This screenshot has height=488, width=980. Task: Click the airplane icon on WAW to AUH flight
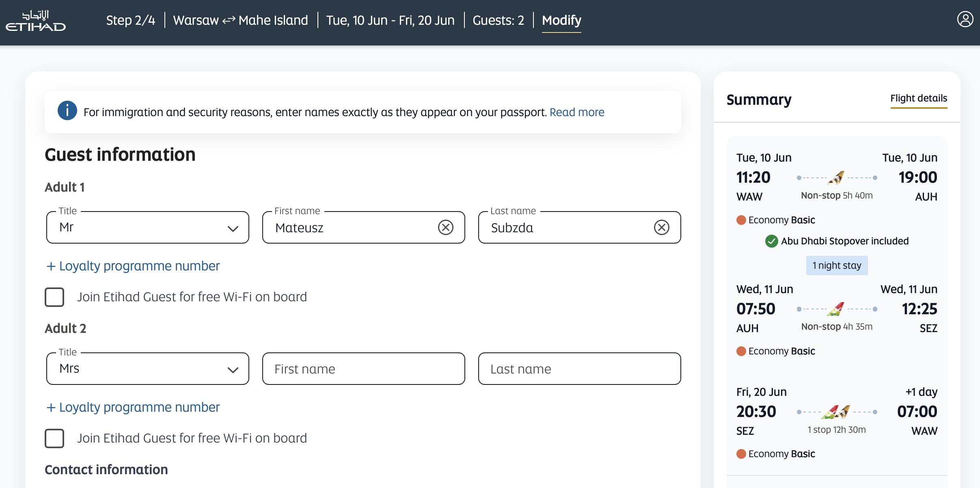click(x=836, y=177)
